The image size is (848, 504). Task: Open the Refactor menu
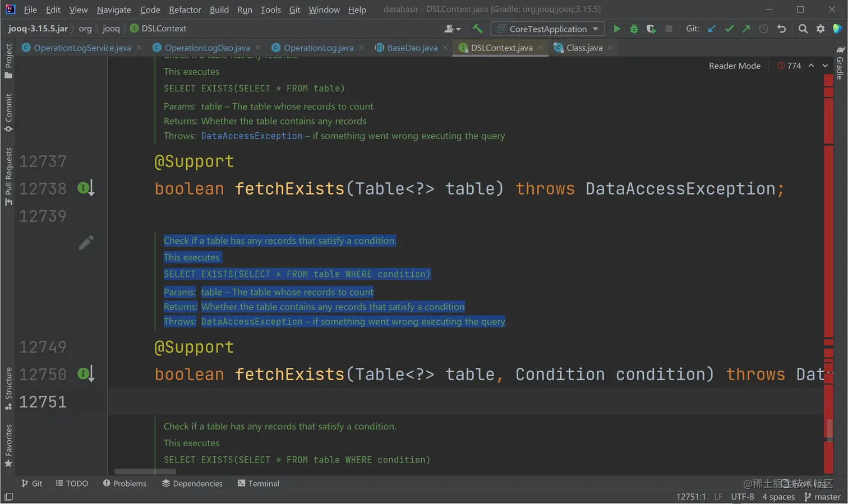(185, 10)
